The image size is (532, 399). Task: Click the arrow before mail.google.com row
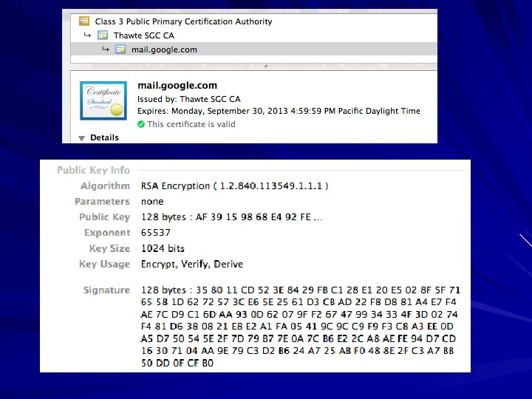[106, 49]
